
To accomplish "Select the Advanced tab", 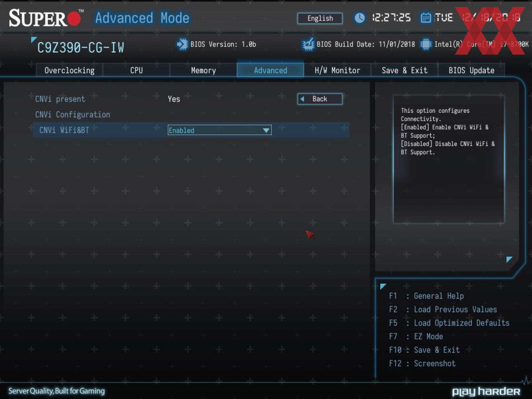I will (270, 70).
